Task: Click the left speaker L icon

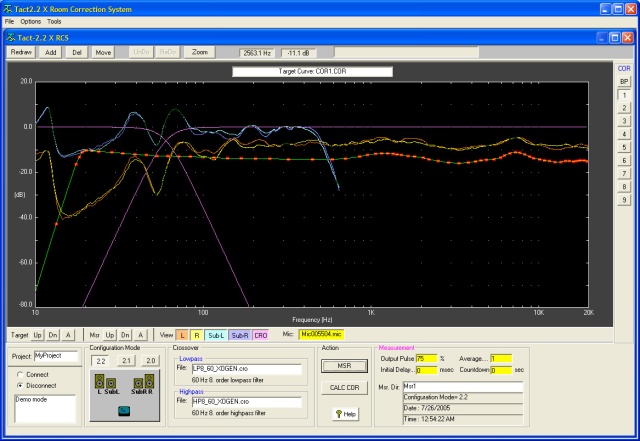Action: [99, 381]
